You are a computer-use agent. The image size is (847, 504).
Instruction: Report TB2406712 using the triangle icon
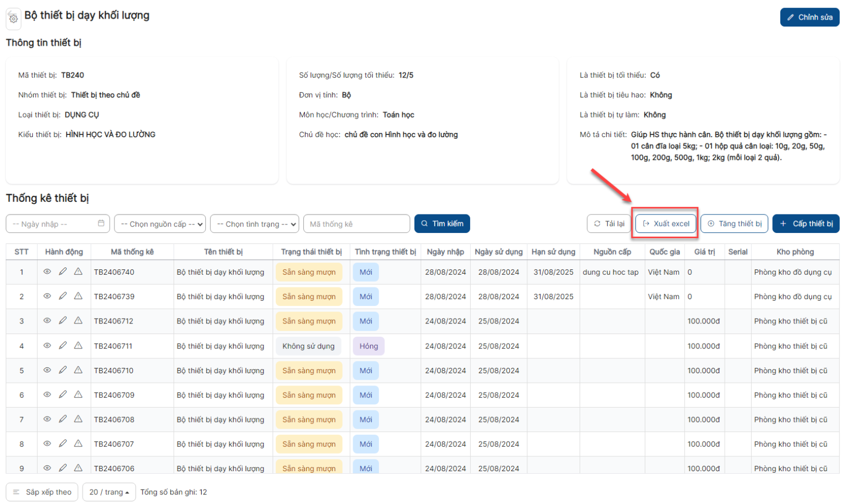(x=78, y=320)
